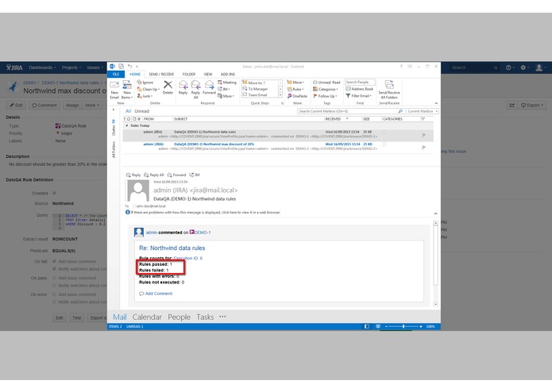Open the Rules dropdown in ribbon

point(295,90)
